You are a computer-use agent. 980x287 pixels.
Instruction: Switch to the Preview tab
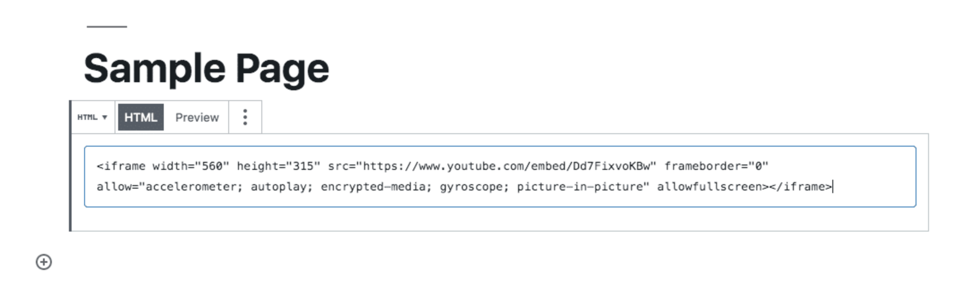pos(197,117)
